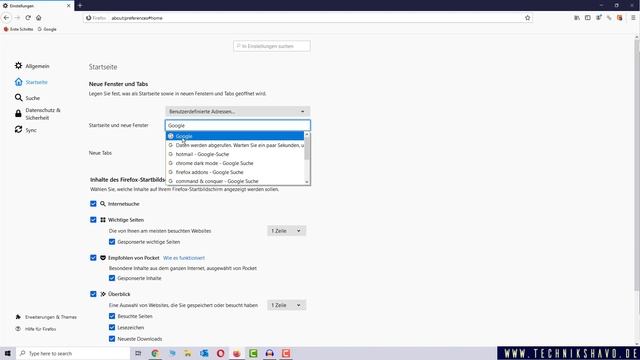The width and height of the screenshot is (640, 360).
Task: Open the Überblick '1 Zeile' dropdown
Action: coord(287,305)
